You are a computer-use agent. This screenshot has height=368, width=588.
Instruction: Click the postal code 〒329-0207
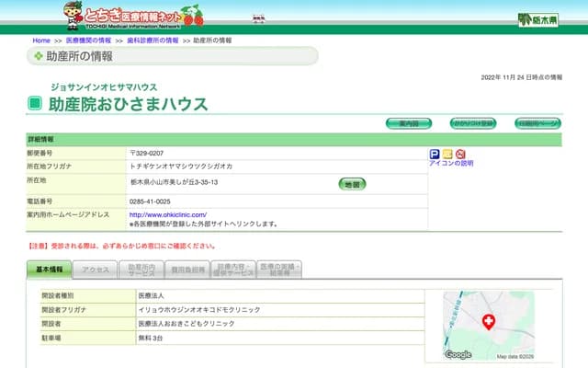147,154
